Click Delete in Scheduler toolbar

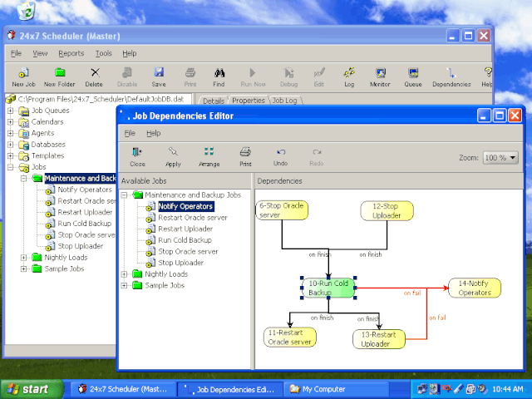point(94,77)
